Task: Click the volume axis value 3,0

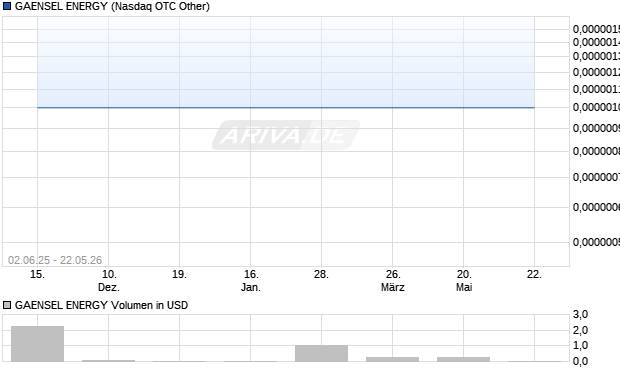Action: point(580,314)
